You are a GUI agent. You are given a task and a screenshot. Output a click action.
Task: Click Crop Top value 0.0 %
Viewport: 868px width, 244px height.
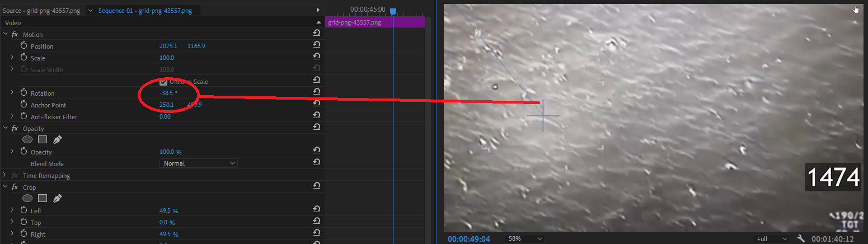[167, 223]
